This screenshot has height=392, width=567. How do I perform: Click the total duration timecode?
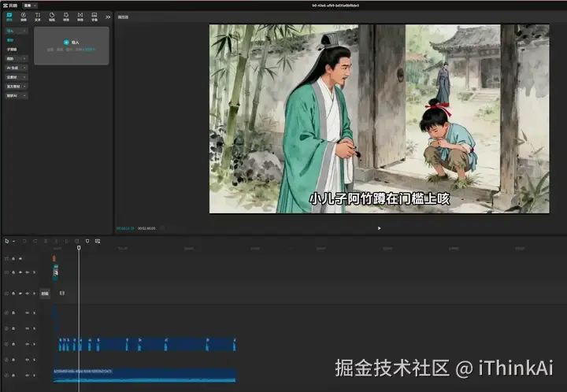coord(146,228)
